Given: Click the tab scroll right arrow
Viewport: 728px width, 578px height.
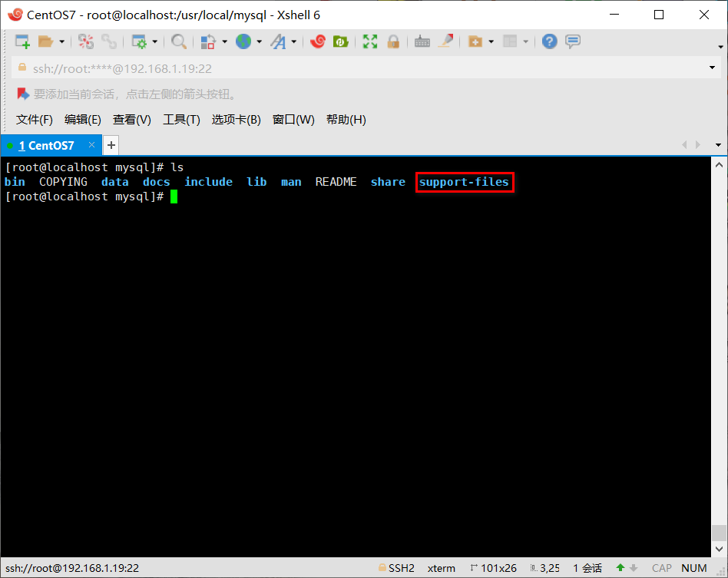Looking at the screenshot, I should pyautogui.click(x=697, y=145).
